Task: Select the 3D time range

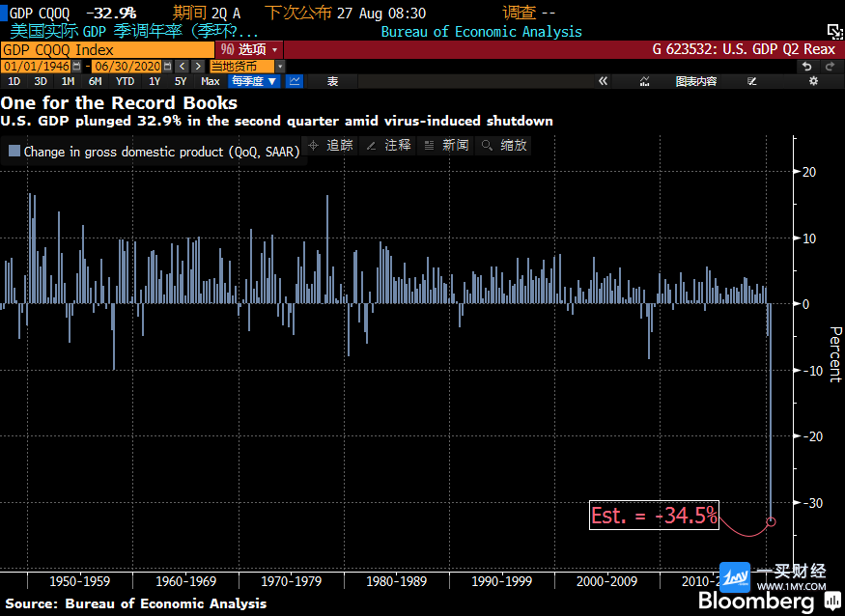Action: pos(41,81)
